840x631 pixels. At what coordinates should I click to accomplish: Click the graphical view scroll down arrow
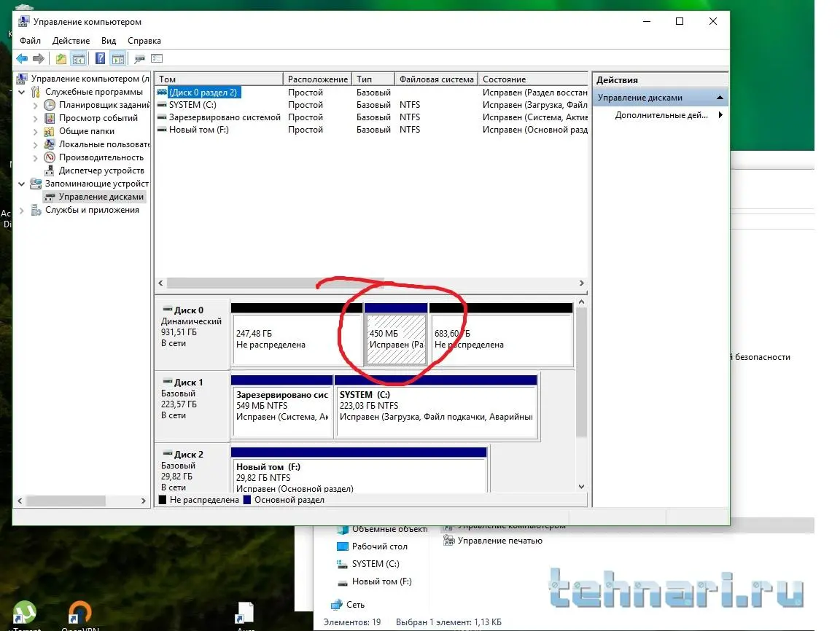[582, 487]
